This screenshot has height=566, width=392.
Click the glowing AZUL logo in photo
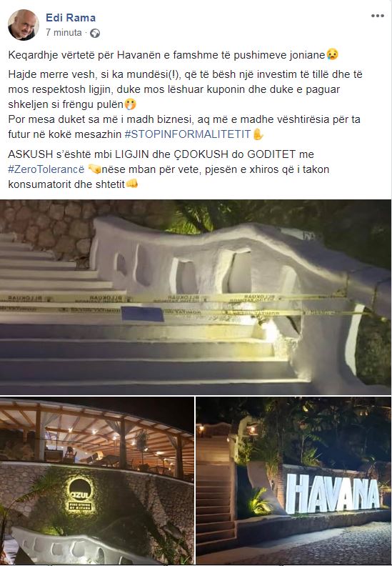[x=81, y=495]
